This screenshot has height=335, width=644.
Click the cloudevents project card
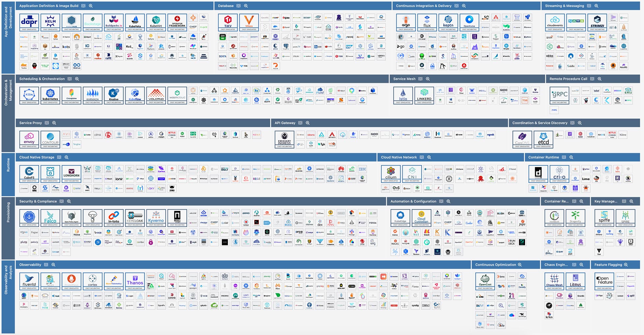pyautogui.click(x=555, y=22)
